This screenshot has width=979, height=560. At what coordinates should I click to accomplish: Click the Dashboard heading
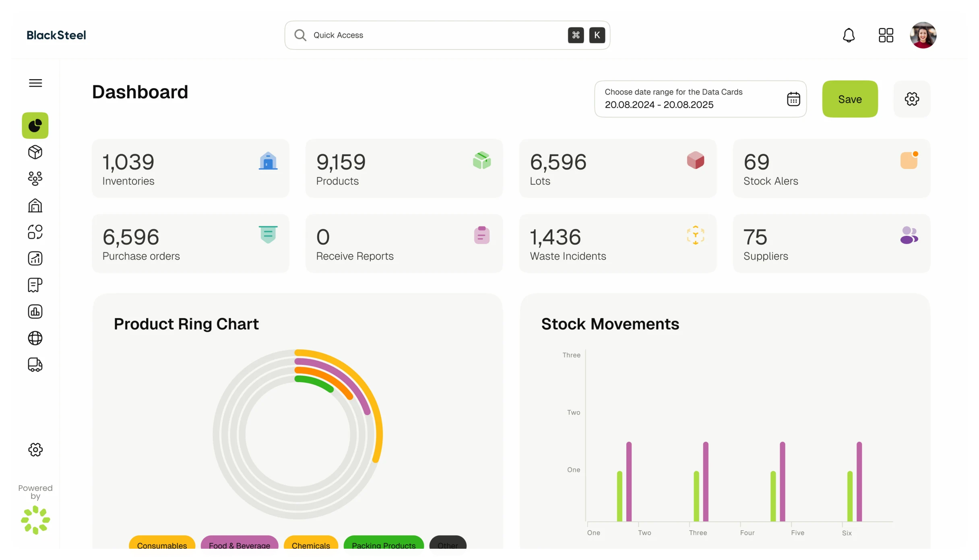tap(140, 92)
